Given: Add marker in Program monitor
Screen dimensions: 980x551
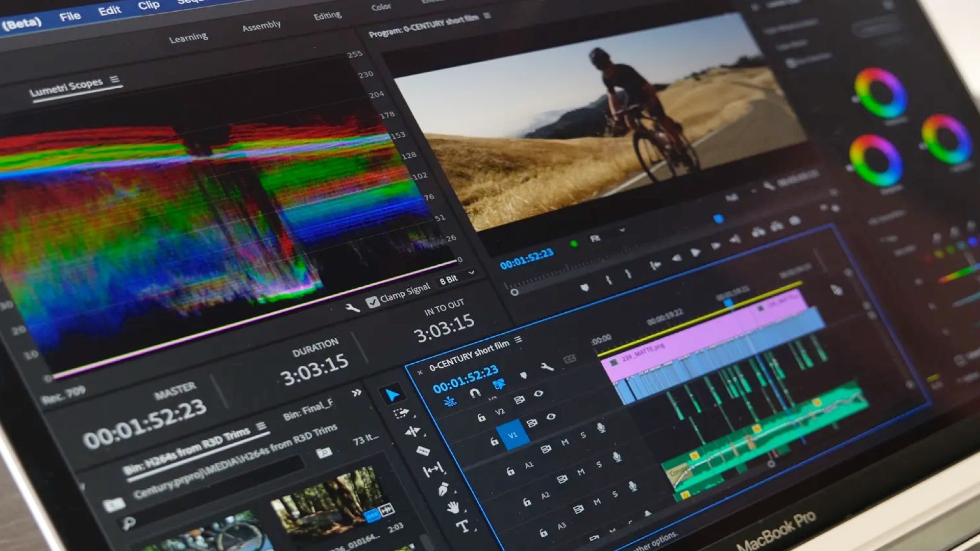Looking at the screenshot, I should click(x=585, y=288).
